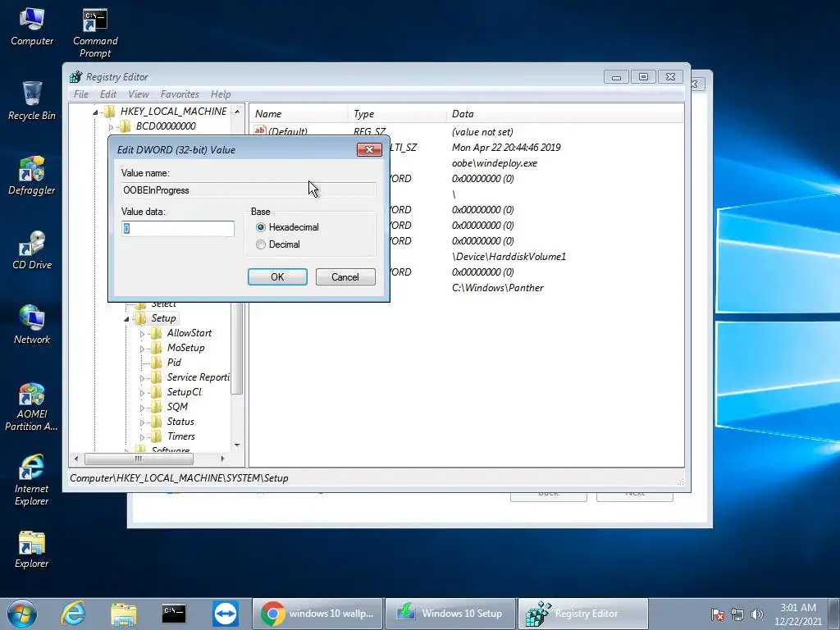Open the Help menu
Image resolution: width=840 pixels, height=630 pixels.
click(221, 94)
